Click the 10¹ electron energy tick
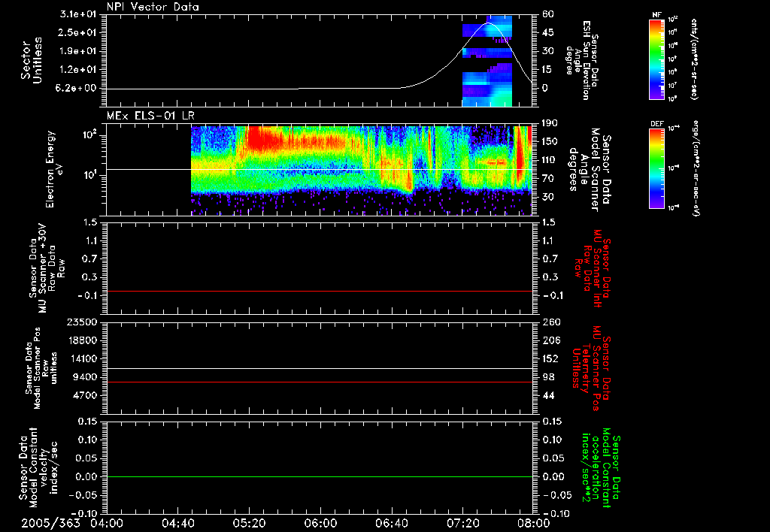770x532 pixels. pos(89,175)
